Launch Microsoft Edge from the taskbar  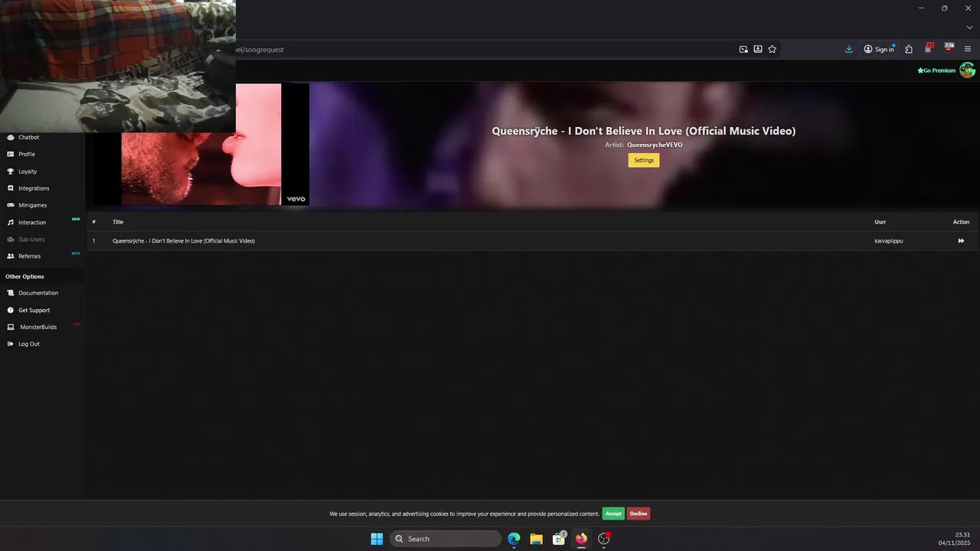pos(514,539)
